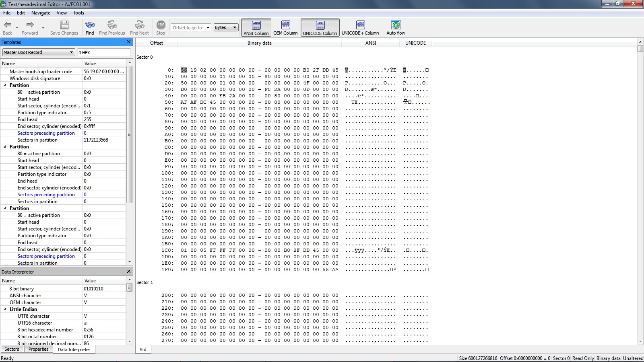Open the Offset to go to combo box

(191, 28)
